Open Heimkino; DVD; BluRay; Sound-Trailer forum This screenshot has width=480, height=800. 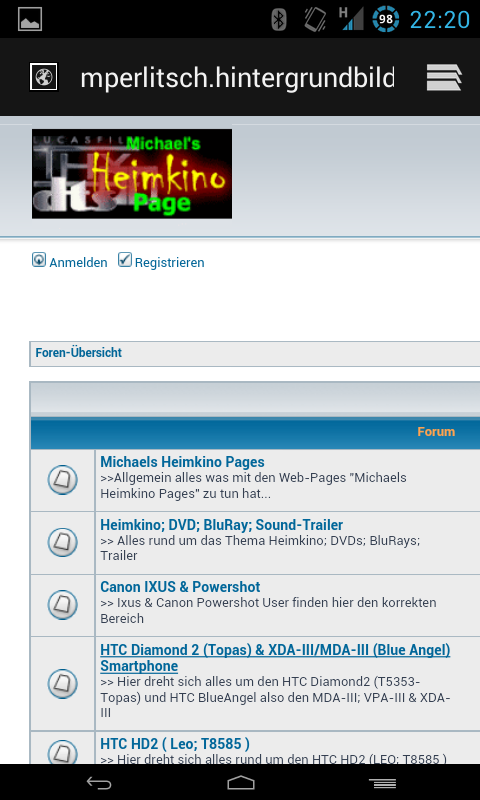coord(221,525)
